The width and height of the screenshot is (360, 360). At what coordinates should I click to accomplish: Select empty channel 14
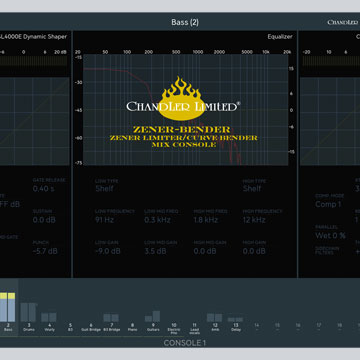point(257,326)
